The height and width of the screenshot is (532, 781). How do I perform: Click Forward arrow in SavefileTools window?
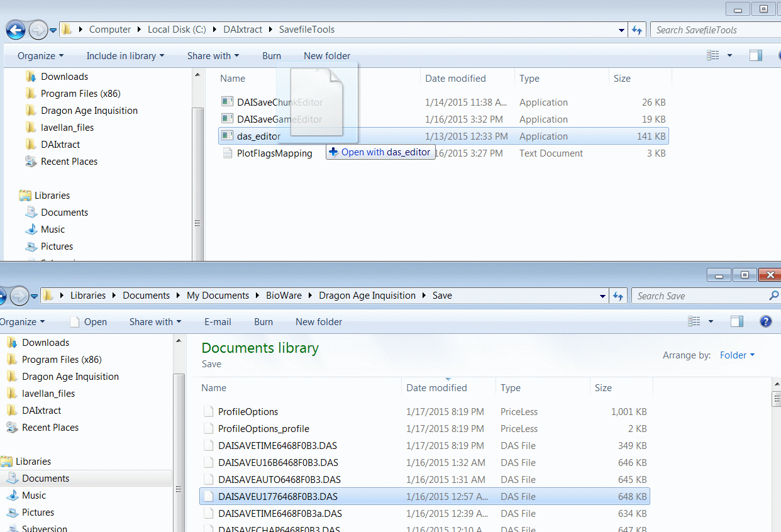[38, 30]
